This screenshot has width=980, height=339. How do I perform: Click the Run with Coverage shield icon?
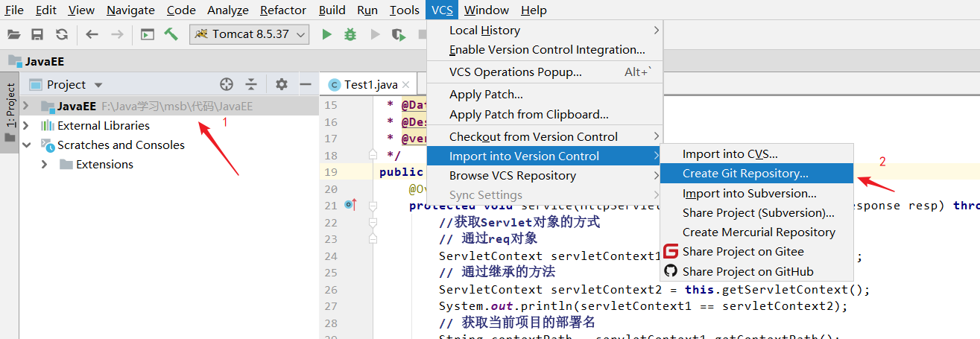tap(399, 34)
